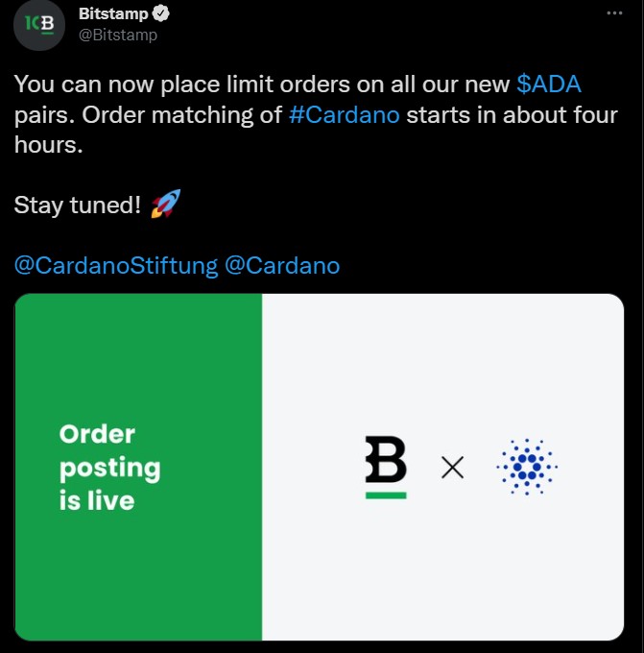Click the verified checkmark badge
The height and width of the screenshot is (653, 644).
163,14
